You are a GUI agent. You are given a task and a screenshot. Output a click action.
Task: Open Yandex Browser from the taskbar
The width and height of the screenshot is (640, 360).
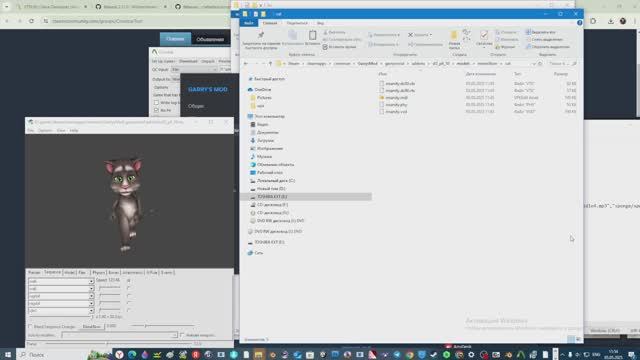tap(119, 355)
